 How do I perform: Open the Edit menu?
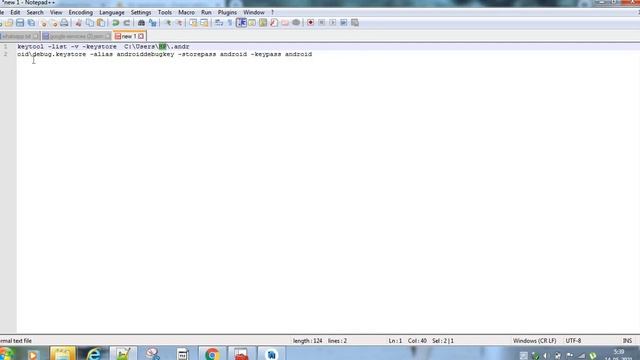15,13
